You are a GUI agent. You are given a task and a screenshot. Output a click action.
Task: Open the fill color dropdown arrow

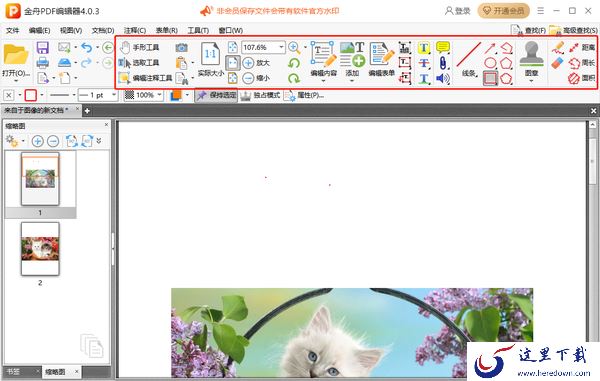point(187,95)
